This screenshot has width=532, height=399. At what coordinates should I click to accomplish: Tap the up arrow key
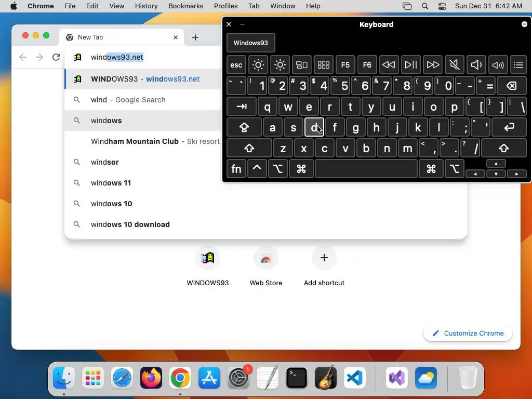point(496,164)
